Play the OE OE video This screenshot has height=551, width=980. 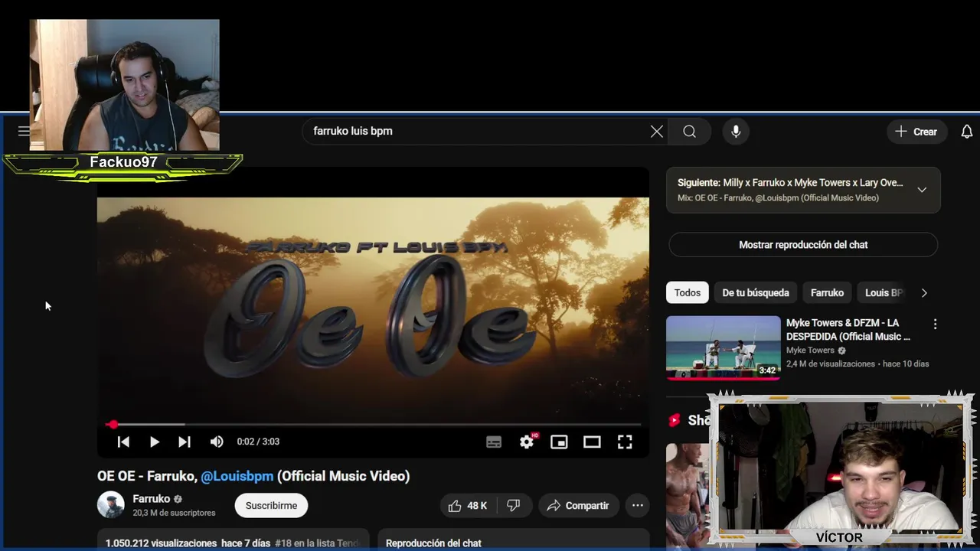(x=154, y=442)
